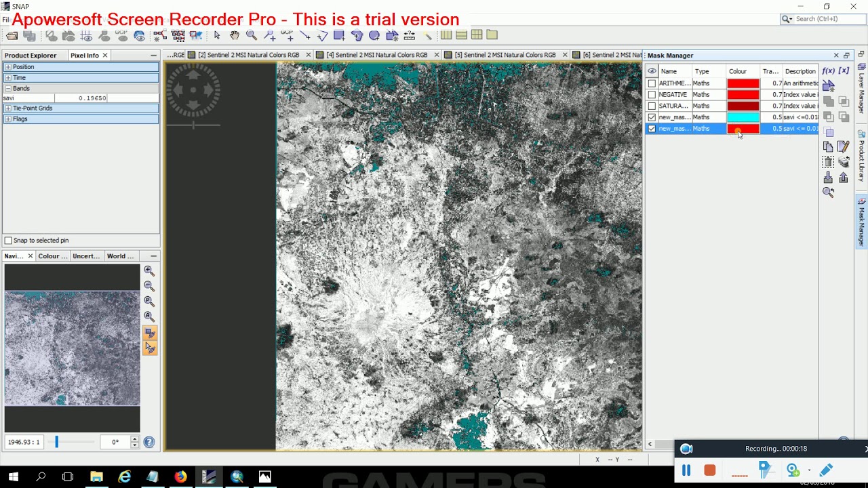
Task: Select the Draw Ellipse tool
Action: tap(374, 35)
